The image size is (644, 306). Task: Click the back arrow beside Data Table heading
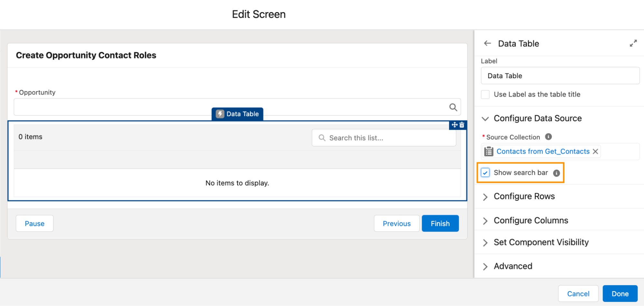(487, 43)
